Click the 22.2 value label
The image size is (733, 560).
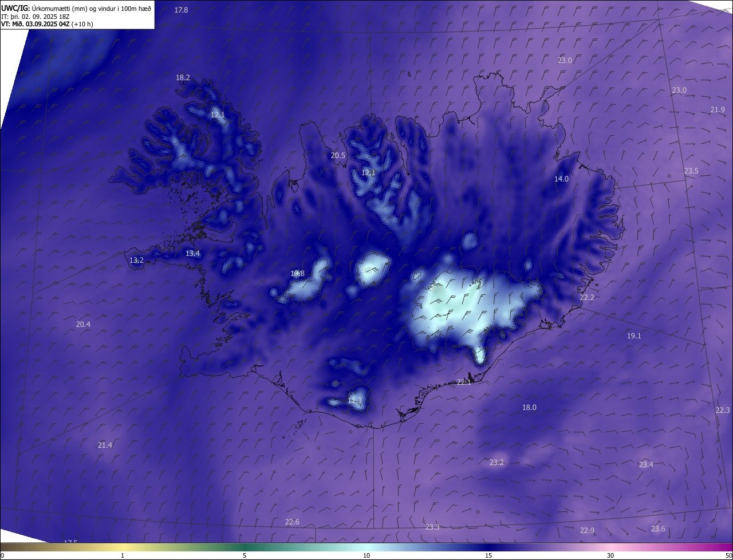[x=587, y=298]
